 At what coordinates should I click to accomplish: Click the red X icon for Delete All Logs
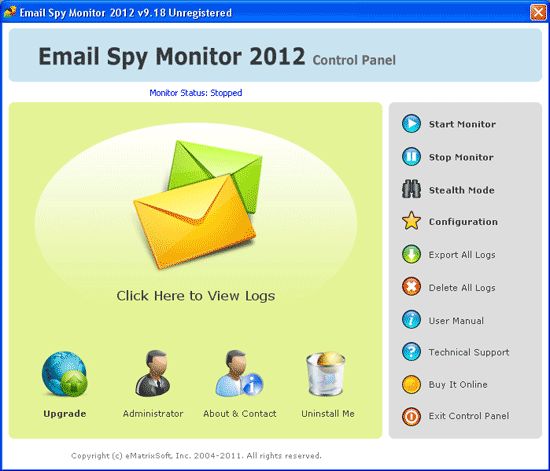pos(411,287)
